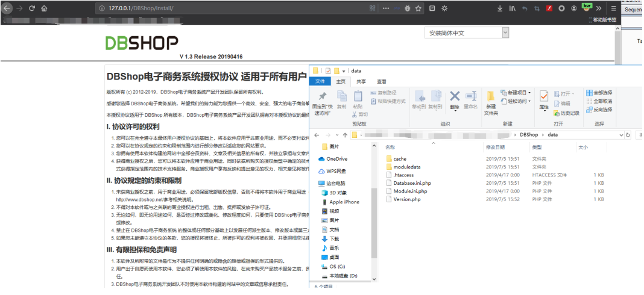Go up one folder level in Explorer
Screen dimensions: 644x295
coord(345,135)
